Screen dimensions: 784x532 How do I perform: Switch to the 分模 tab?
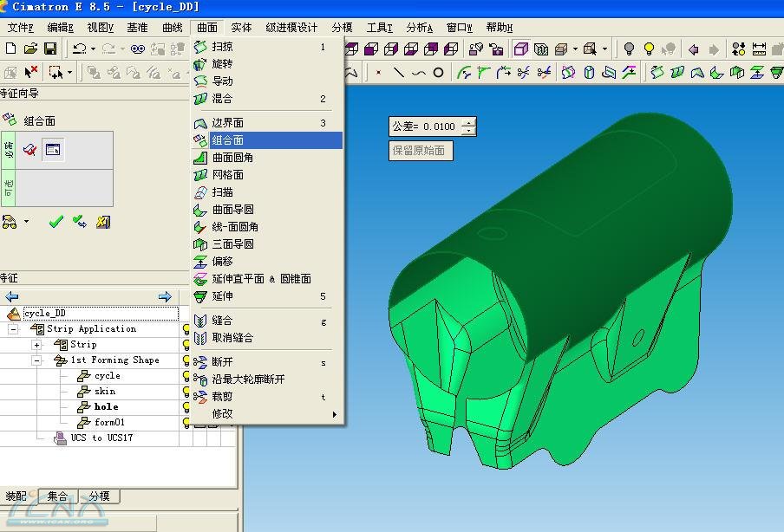(x=99, y=496)
